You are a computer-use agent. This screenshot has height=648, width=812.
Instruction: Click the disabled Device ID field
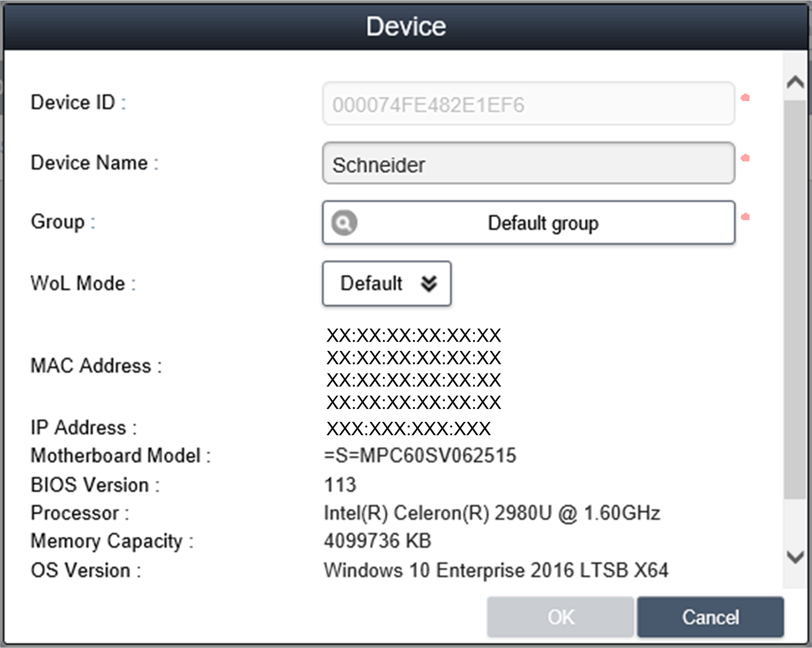[x=528, y=104]
